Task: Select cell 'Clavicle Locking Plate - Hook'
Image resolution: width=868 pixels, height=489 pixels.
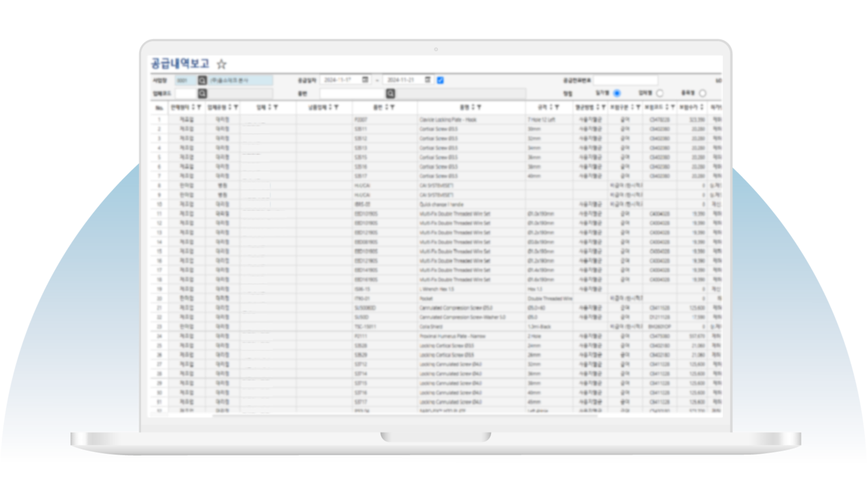Action: pos(471,119)
